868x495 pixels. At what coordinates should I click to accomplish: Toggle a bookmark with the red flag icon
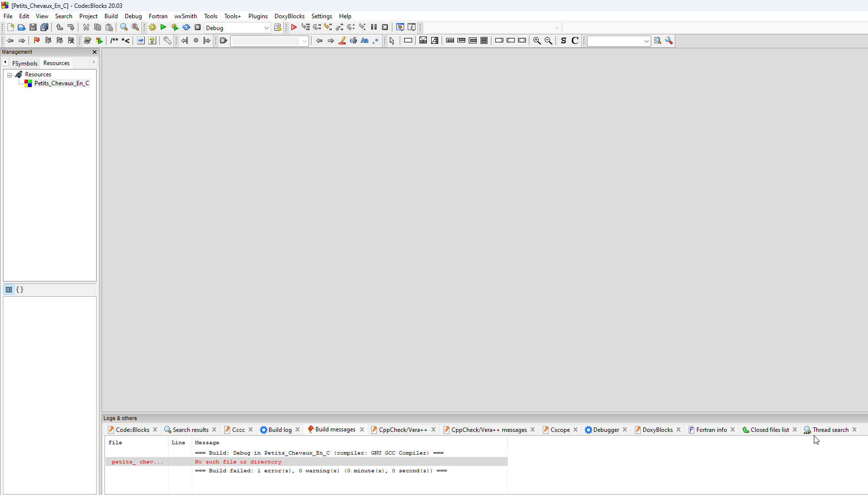coord(36,41)
